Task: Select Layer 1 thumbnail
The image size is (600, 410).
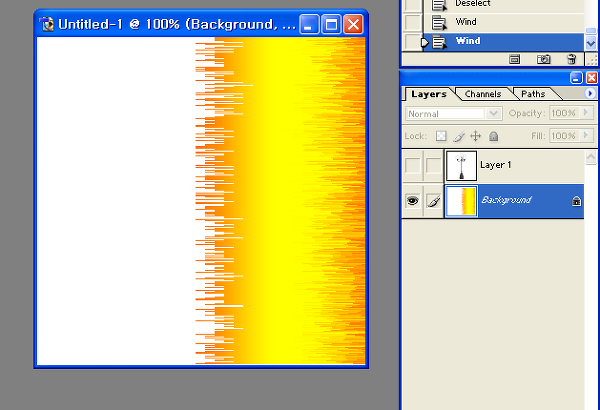Action: pos(461,165)
